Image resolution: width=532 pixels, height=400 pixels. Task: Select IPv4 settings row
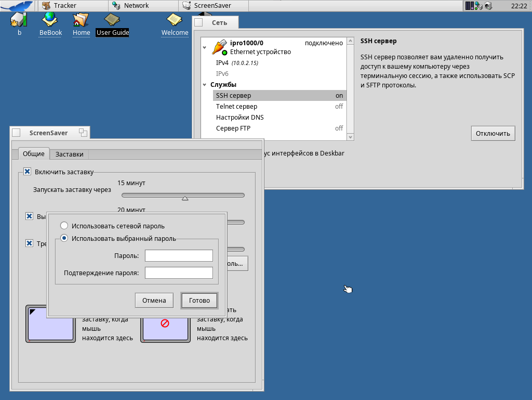tap(280, 63)
